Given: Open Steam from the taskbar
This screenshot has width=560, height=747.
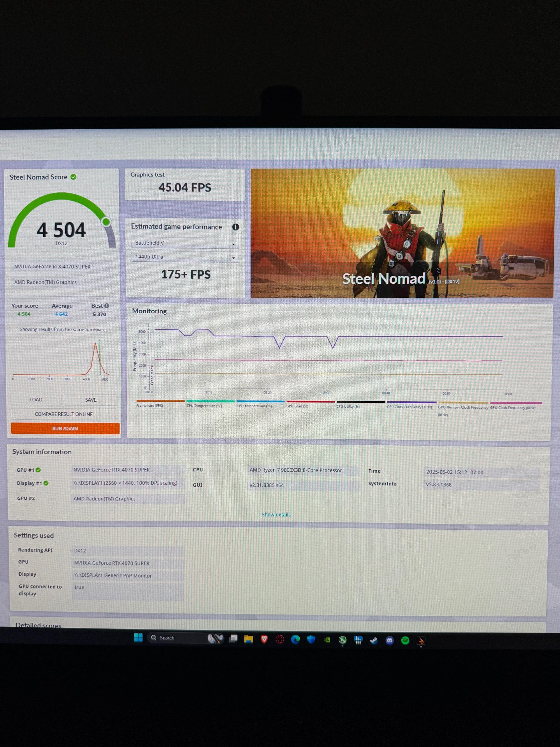Looking at the screenshot, I should pyautogui.click(x=374, y=640).
